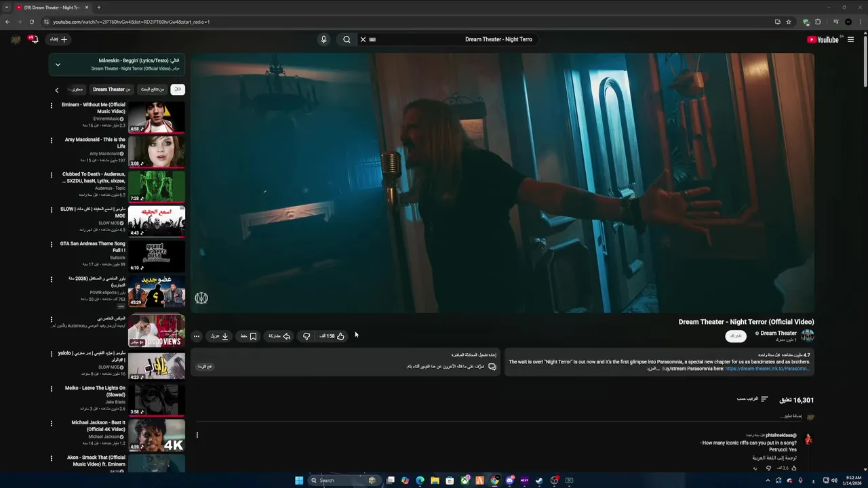Click the browser back arrow
The width and height of the screenshot is (868, 488).
7,22
